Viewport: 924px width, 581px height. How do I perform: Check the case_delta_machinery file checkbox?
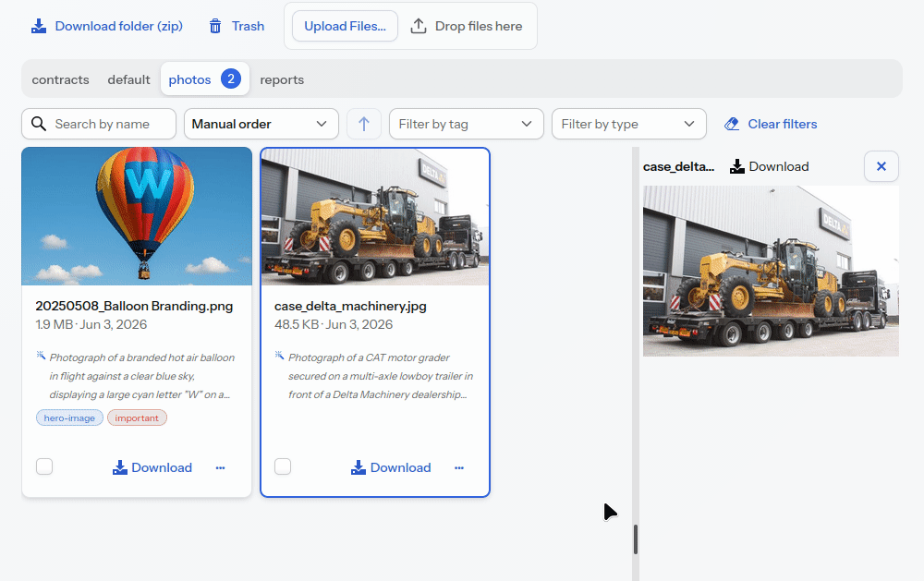click(x=283, y=466)
